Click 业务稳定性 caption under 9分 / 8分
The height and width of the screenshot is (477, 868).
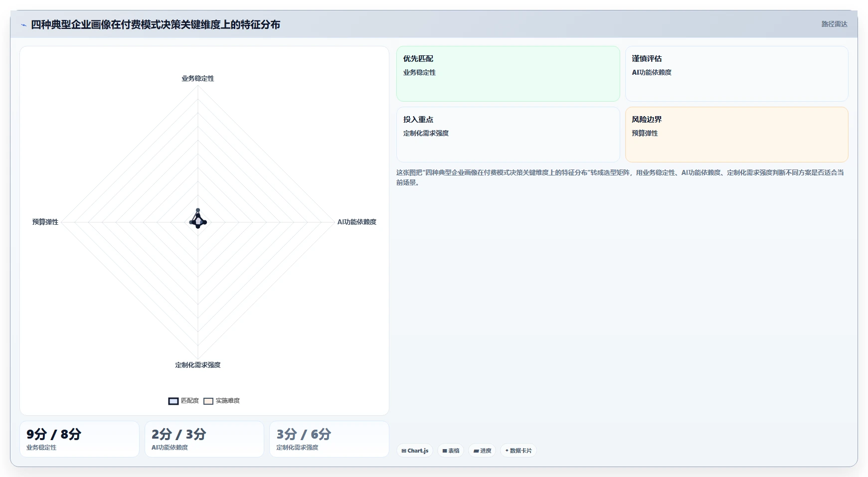click(41, 448)
